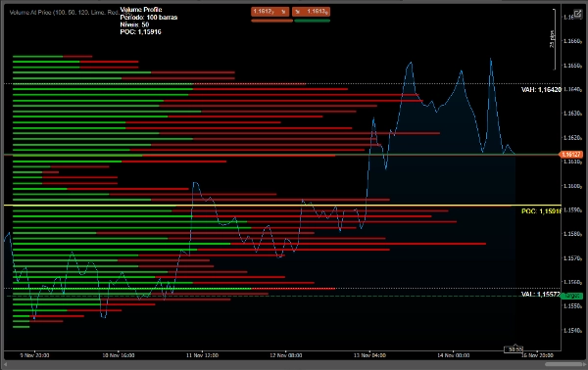Click the 14 Nov 00:00 time label
The image size is (588, 370).
tap(454, 355)
